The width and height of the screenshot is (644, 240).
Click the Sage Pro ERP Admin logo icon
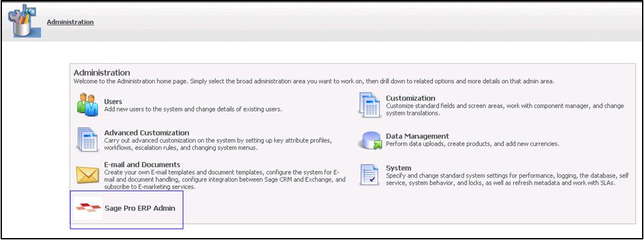pyautogui.click(x=88, y=208)
